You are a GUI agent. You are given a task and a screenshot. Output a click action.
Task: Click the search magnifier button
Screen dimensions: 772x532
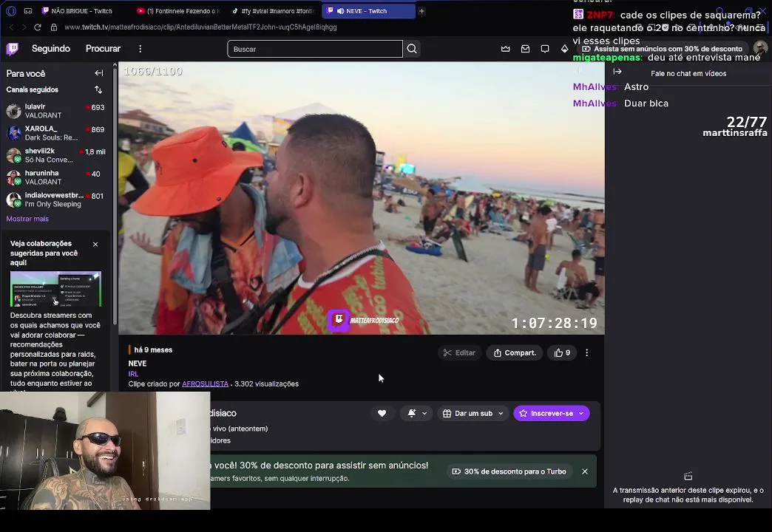point(412,49)
